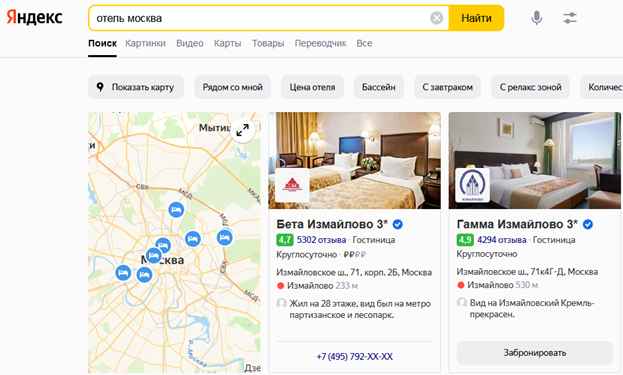623x375 pixels.
Task: Expand the Все services menu
Action: point(364,43)
